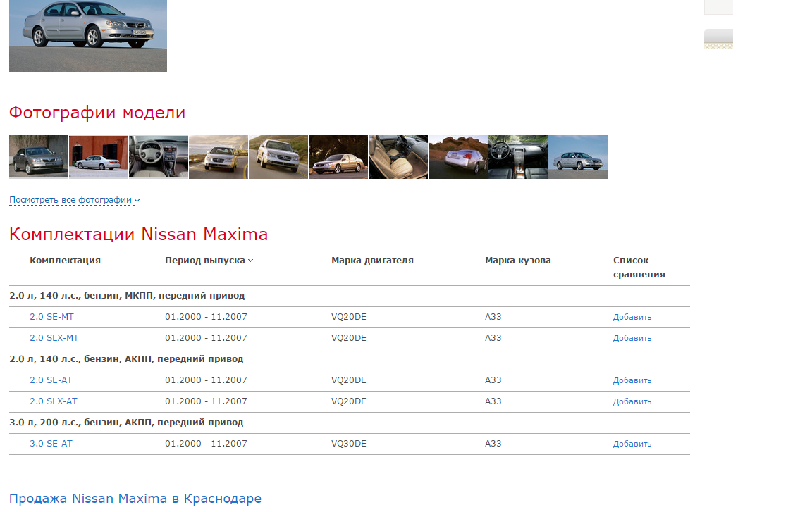Viewport: 812px width, 512px height.
Task: Click group heading '2.0 л, 140 л.с., бензин, МКПП'
Action: click(x=127, y=296)
